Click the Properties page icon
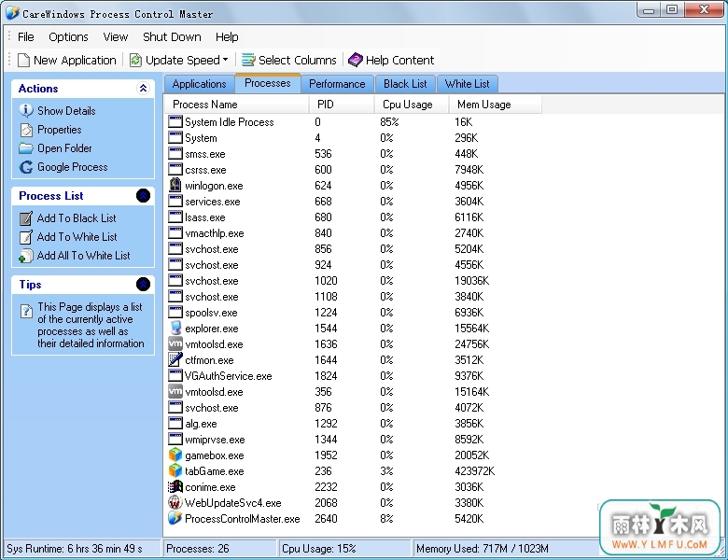The image size is (728, 560). click(26, 130)
